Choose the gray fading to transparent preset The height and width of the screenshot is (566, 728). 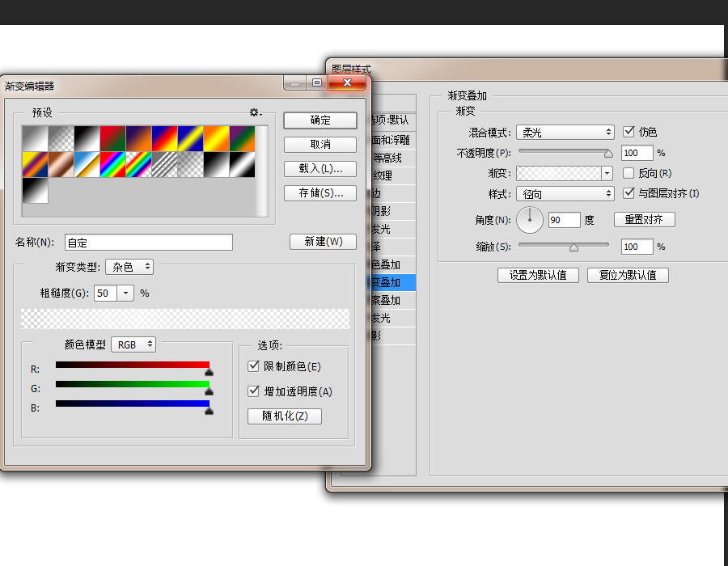[x=61, y=138]
